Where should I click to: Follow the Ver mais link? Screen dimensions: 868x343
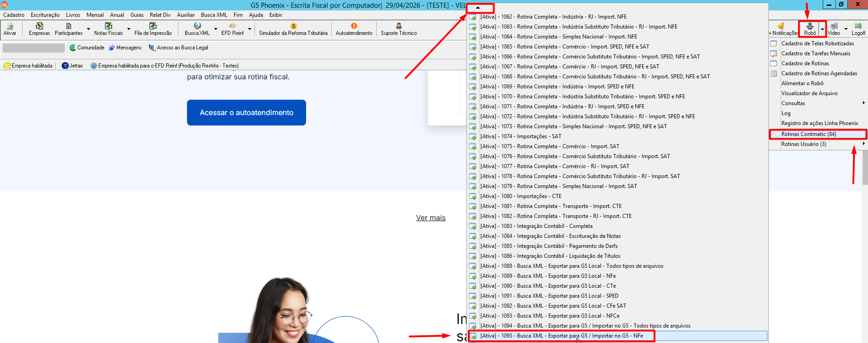431,218
